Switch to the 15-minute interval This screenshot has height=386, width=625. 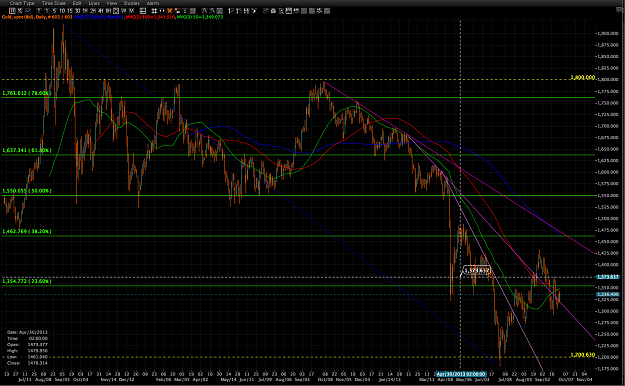[x=70, y=11]
